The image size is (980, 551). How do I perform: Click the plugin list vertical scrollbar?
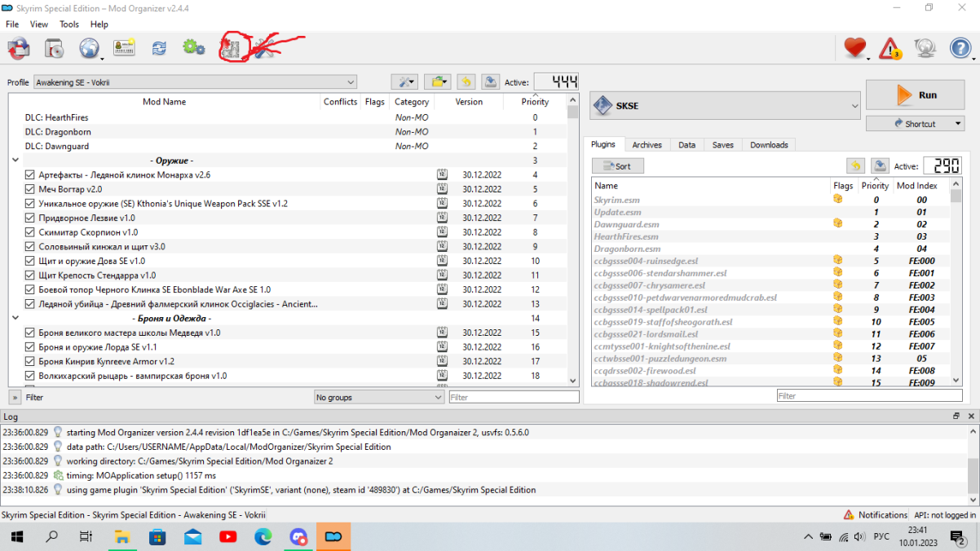[956, 283]
